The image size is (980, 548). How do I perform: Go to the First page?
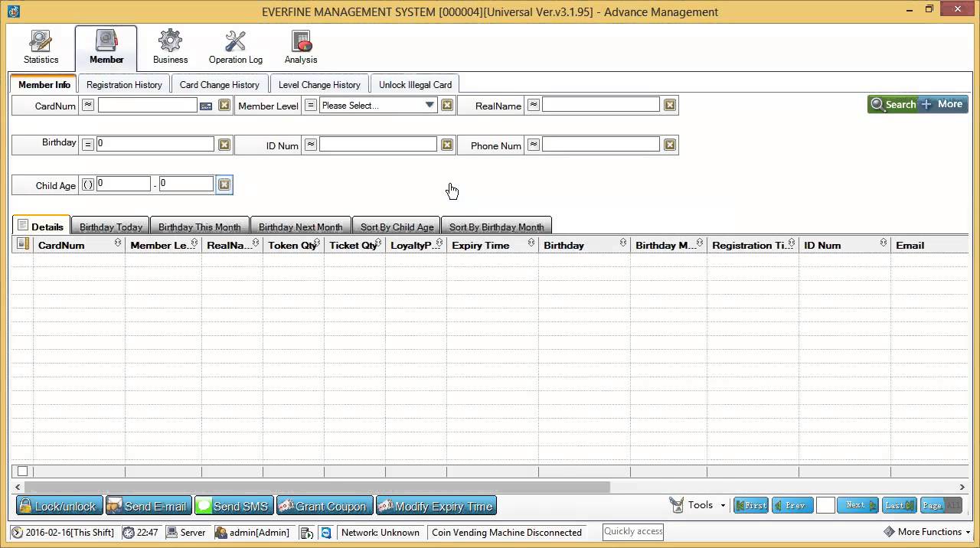[750, 505]
